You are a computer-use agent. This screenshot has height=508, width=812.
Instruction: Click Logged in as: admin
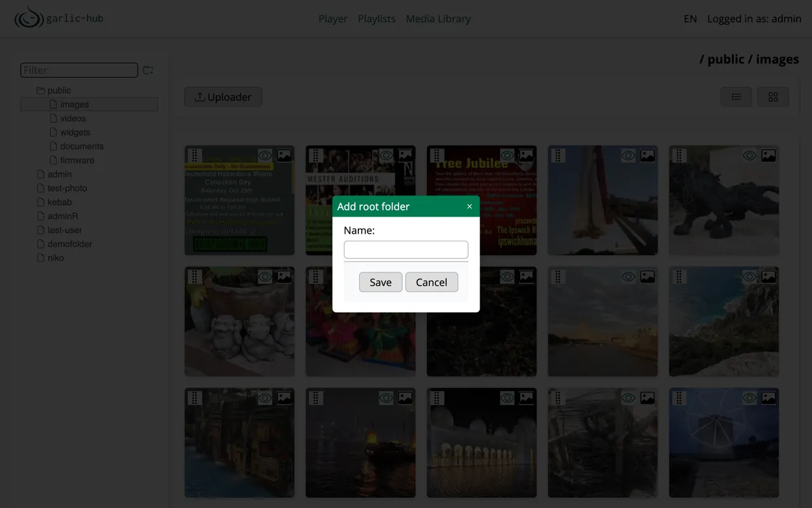click(x=754, y=18)
